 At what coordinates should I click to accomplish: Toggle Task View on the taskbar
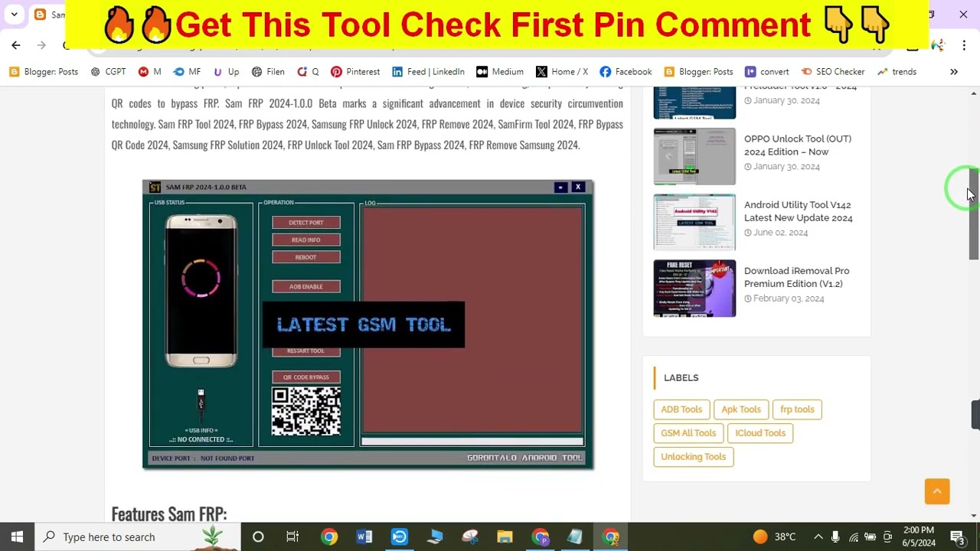292,536
